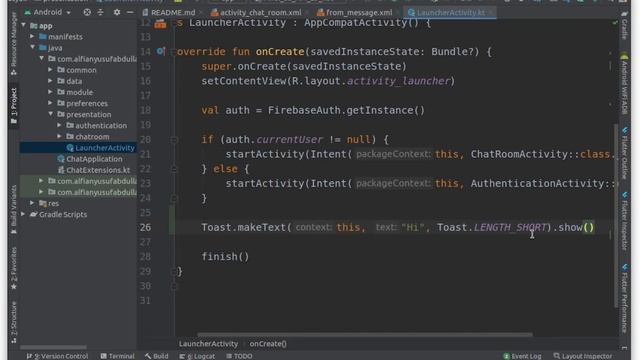The height and width of the screenshot is (360, 640).
Task: Click fold end marker on line 24
Action: tap(174, 198)
